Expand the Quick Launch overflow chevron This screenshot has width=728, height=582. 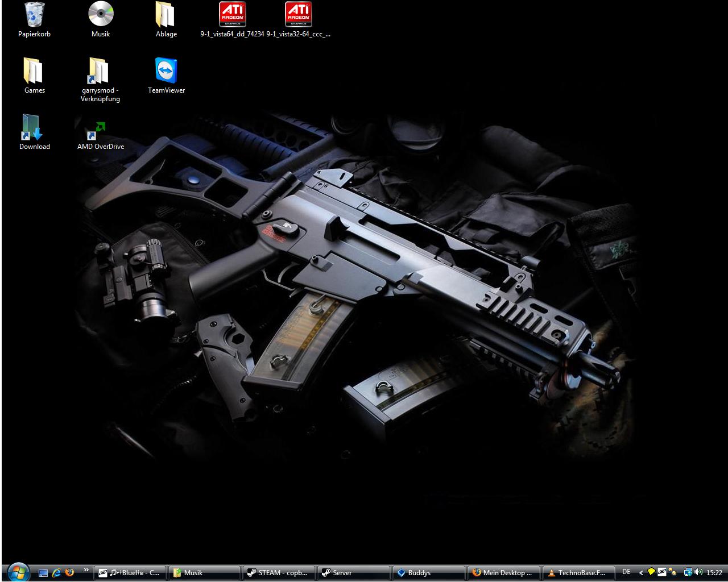(x=86, y=570)
